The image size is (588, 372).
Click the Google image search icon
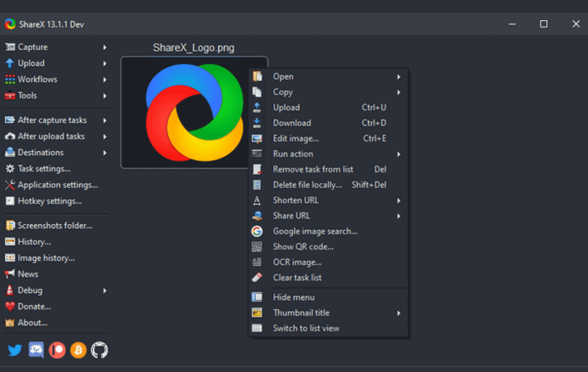click(x=257, y=231)
